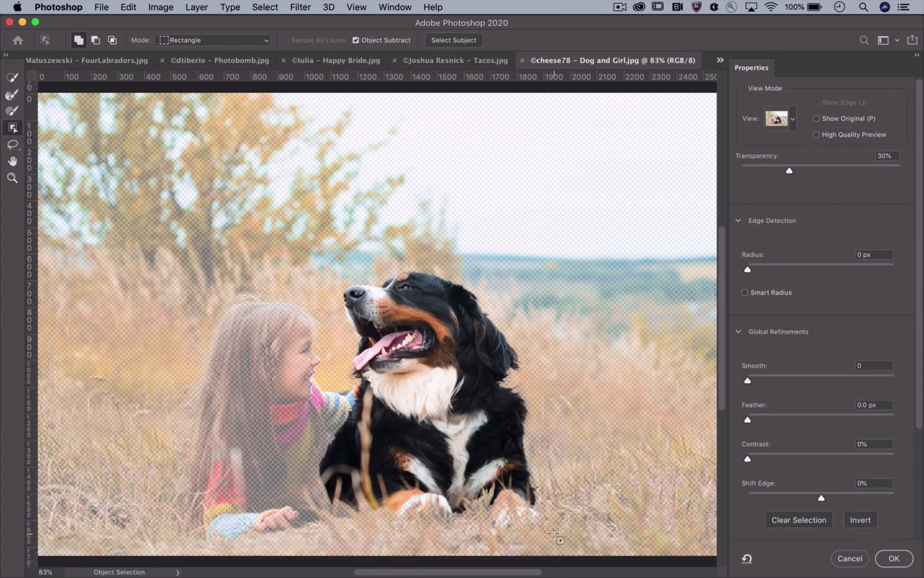Open Filter menu
This screenshot has width=924, height=578.
click(x=300, y=6)
